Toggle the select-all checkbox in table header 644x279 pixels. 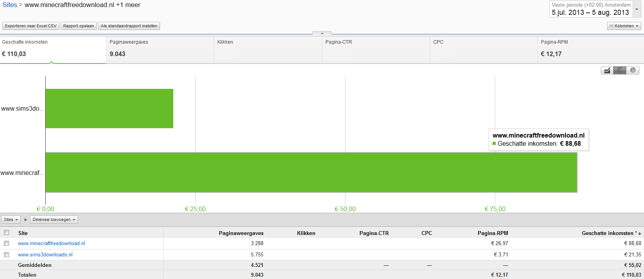[6, 233]
